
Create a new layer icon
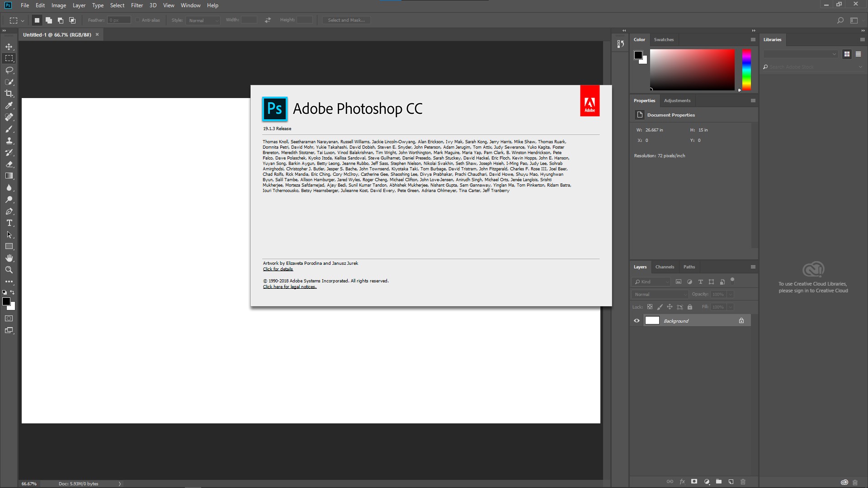731,482
